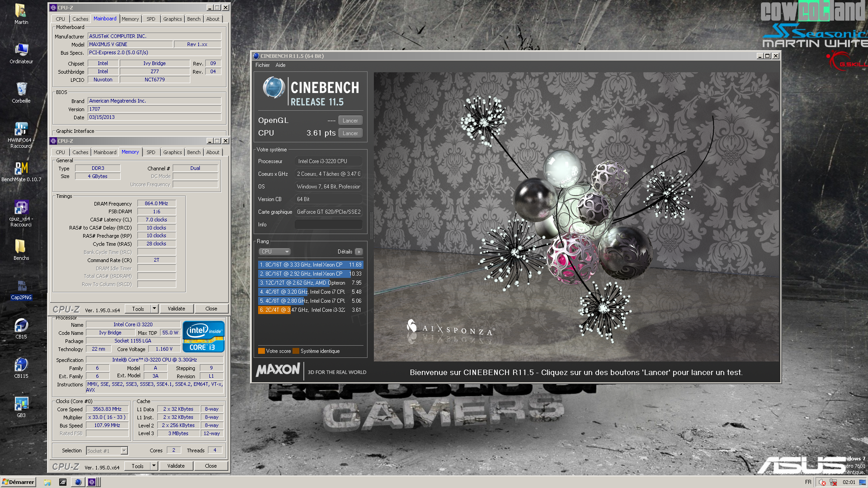The image size is (868, 488).
Task: Select the Cap2PNG desktop icon
Action: coord(21,286)
